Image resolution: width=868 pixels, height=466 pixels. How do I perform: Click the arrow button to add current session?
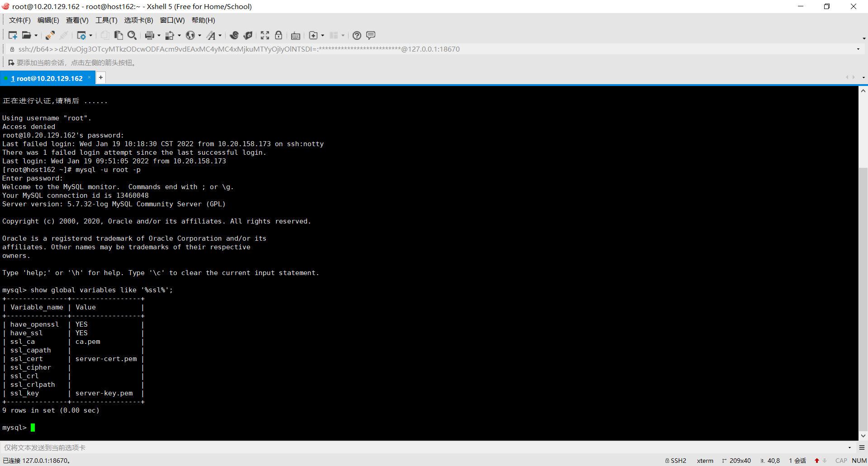11,62
